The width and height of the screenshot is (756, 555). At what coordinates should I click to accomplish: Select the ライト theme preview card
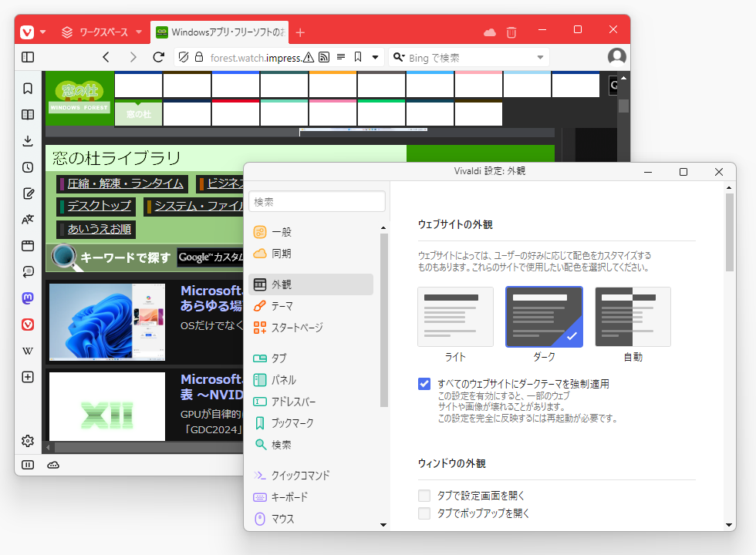455,316
